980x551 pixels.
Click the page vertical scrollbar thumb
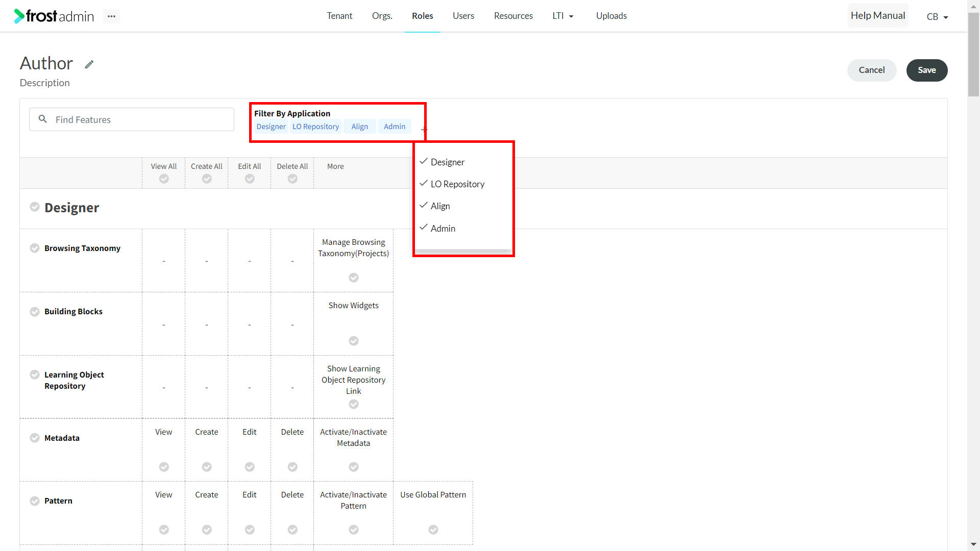coord(973,54)
